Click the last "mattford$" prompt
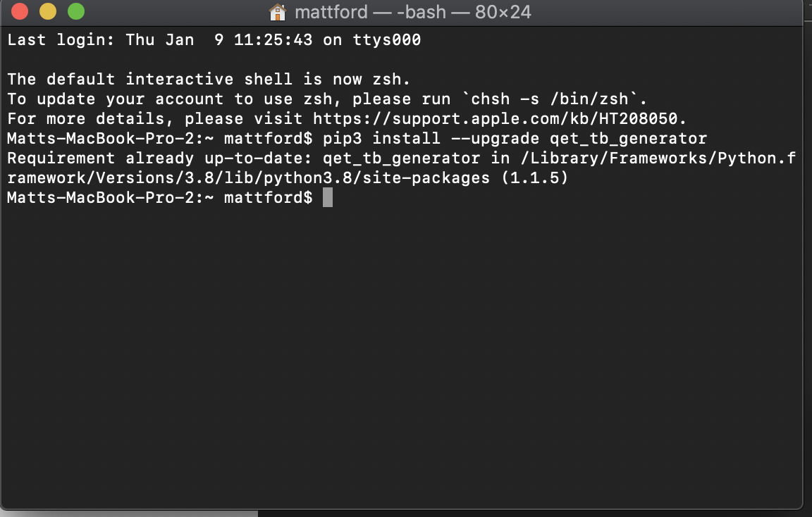Screen dimensions: 812x517 pyautogui.click(x=268, y=198)
